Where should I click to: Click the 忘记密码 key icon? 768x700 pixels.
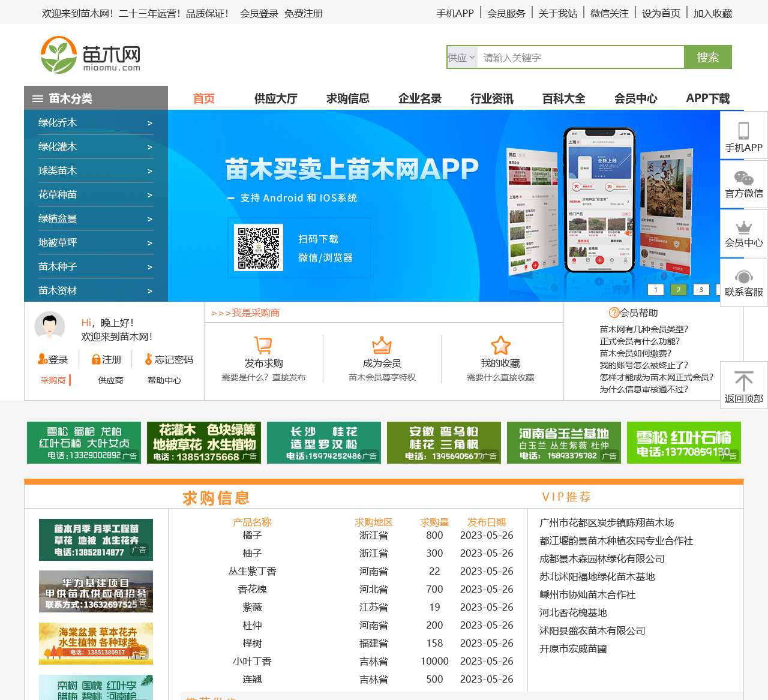point(149,359)
